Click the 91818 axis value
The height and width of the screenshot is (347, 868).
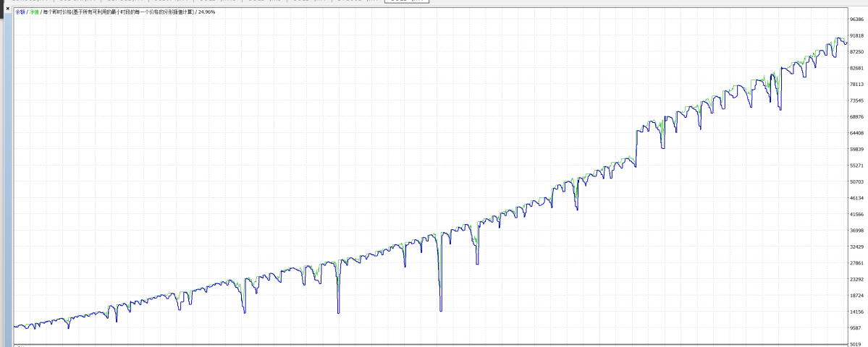pos(856,35)
